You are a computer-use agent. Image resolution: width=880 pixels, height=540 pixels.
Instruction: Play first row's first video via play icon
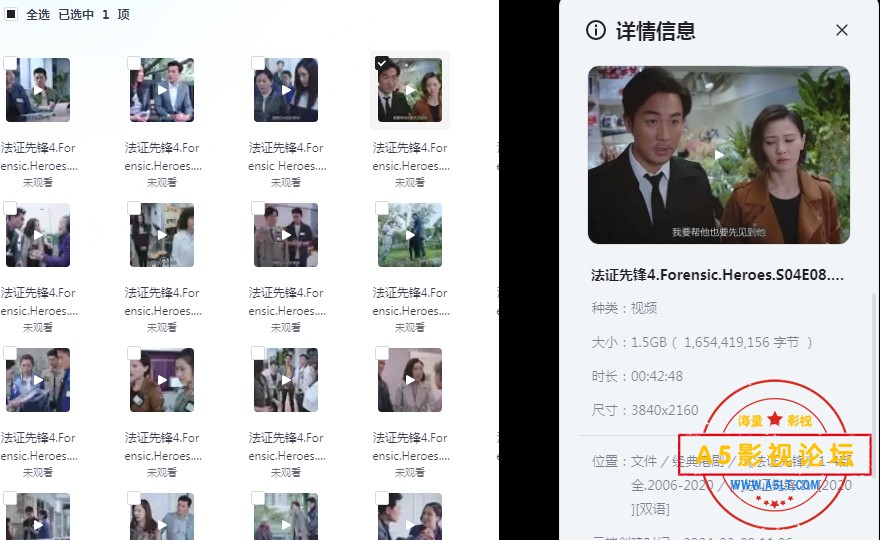[x=38, y=90]
